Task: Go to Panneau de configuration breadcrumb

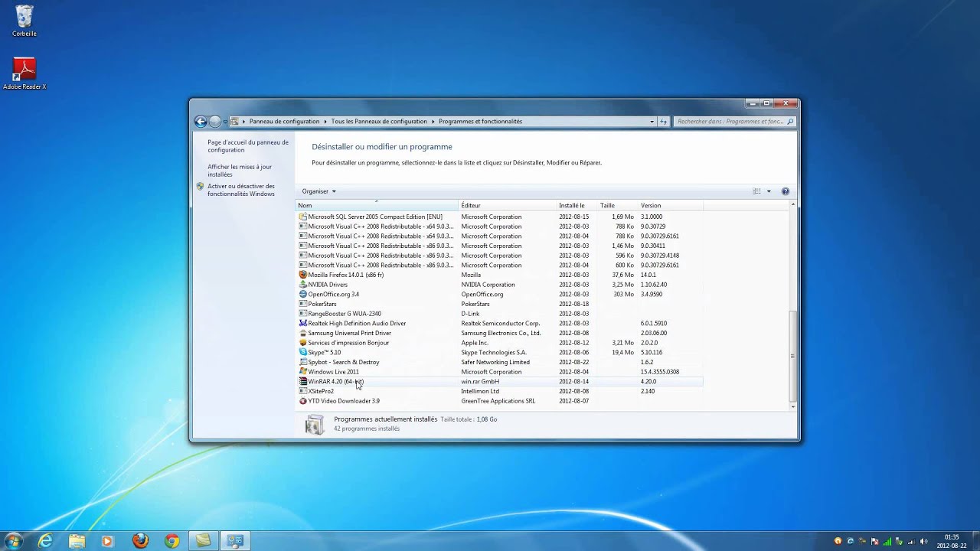Action: (284, 122)
